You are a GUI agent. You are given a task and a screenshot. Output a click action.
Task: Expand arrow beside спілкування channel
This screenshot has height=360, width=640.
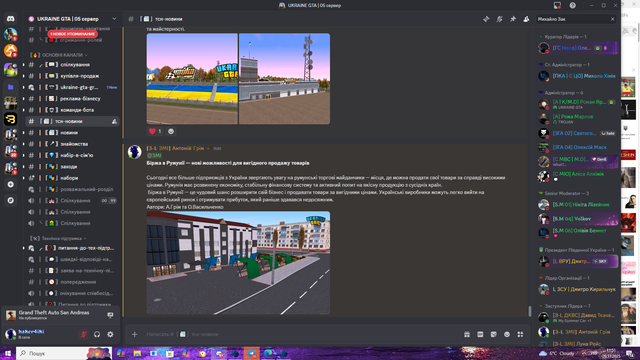pos(24,64)
